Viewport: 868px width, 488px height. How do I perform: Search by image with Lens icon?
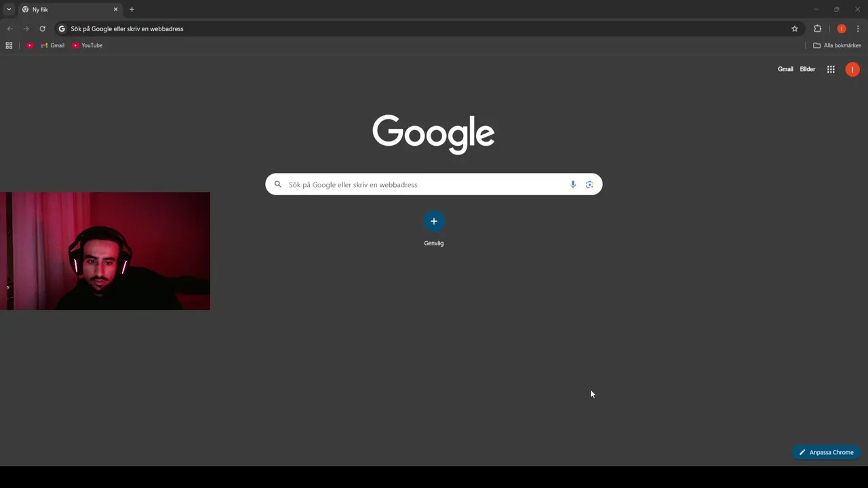tap(589, 184)
